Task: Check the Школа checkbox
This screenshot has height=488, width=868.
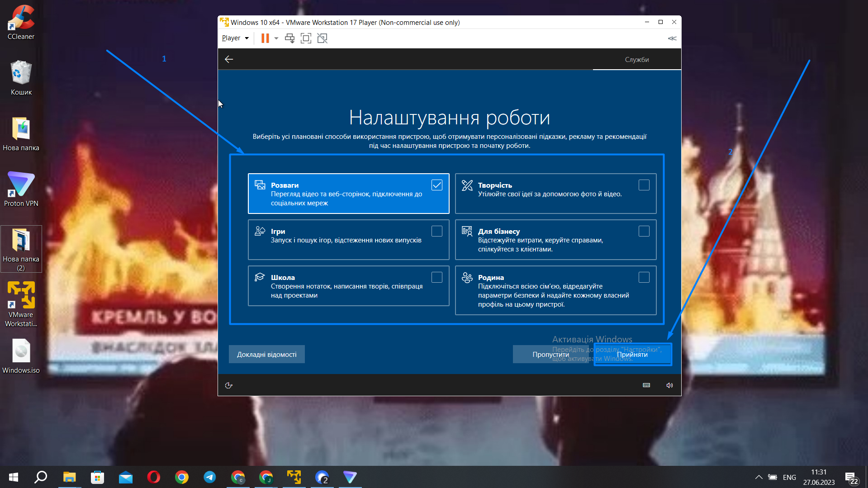Action: [x=437, y=277]
